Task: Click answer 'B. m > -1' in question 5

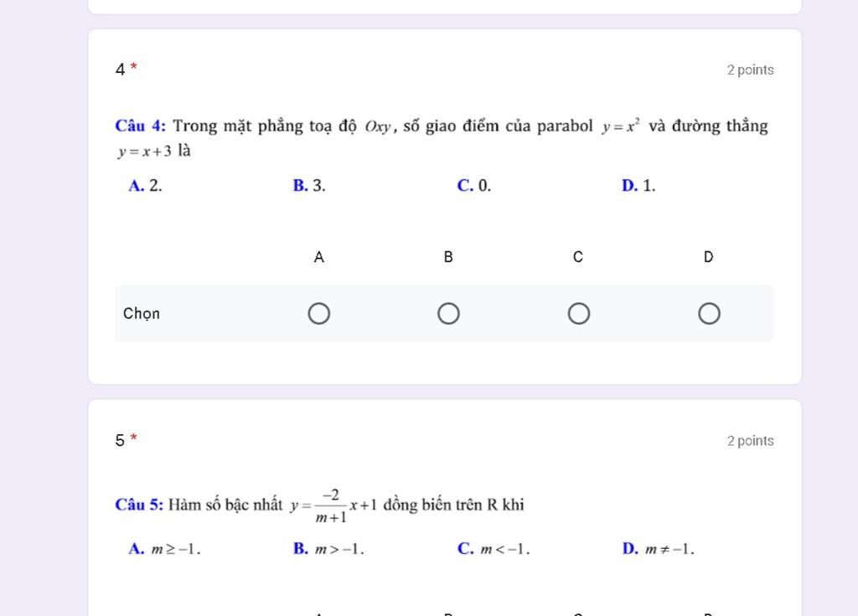Action: click(328, 549)
